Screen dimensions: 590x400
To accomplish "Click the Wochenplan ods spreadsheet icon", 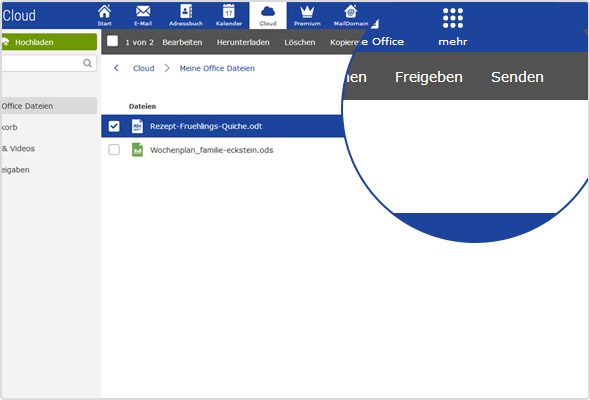I will pos(137,150).
